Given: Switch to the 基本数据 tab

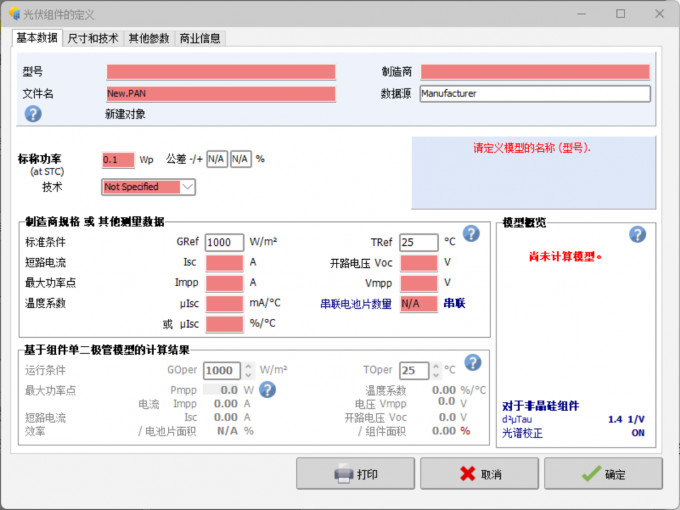Looking at the screenshot, I should [37, 38].
